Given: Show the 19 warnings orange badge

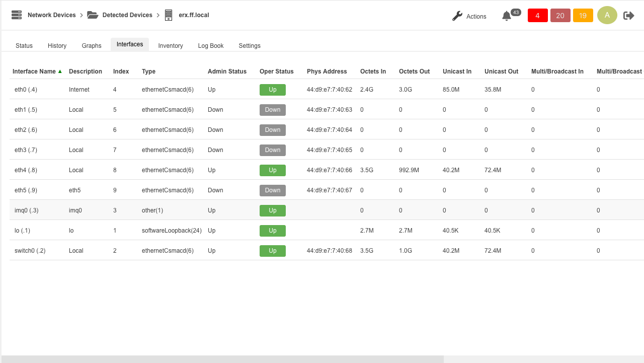Looking at the screenshot, I should pos(583,16).
